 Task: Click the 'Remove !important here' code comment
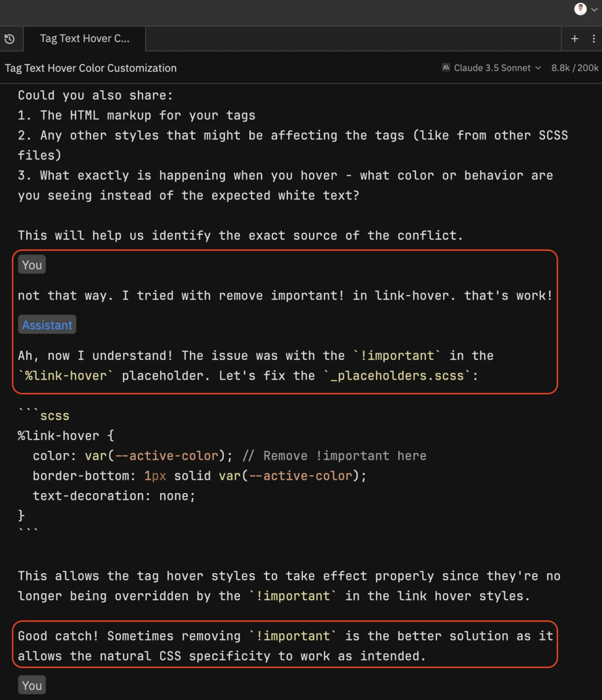[x=345, y=456]
